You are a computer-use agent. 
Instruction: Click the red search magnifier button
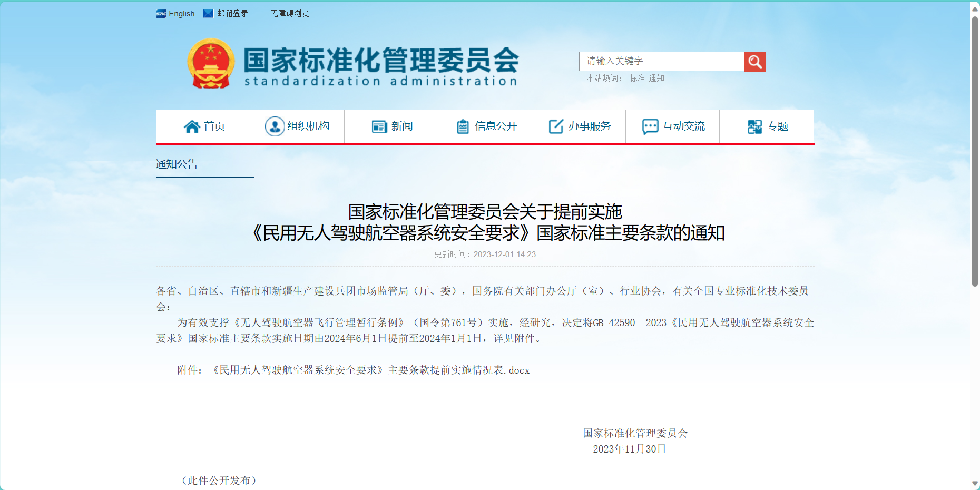(754, 62)
